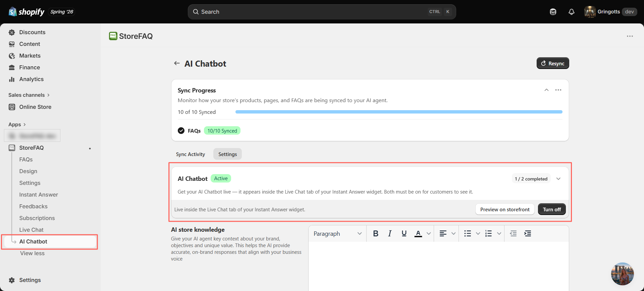Toggle bold formatting
The height and width of the screenshot is (291, 644).
tap(376, 233)
